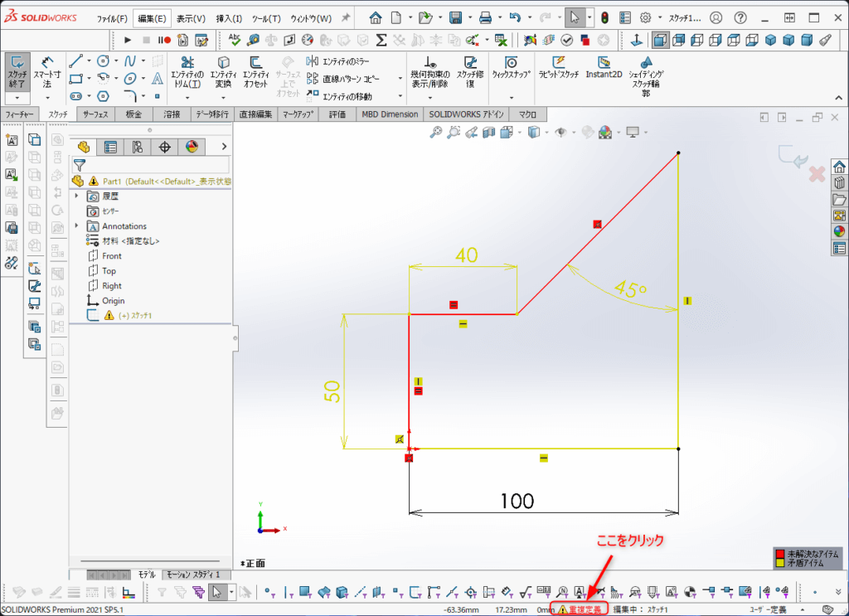The width and height of the screenshot is (849, 616).
Task: Select the 100 dimension in sketch
Action: (517, 501)
